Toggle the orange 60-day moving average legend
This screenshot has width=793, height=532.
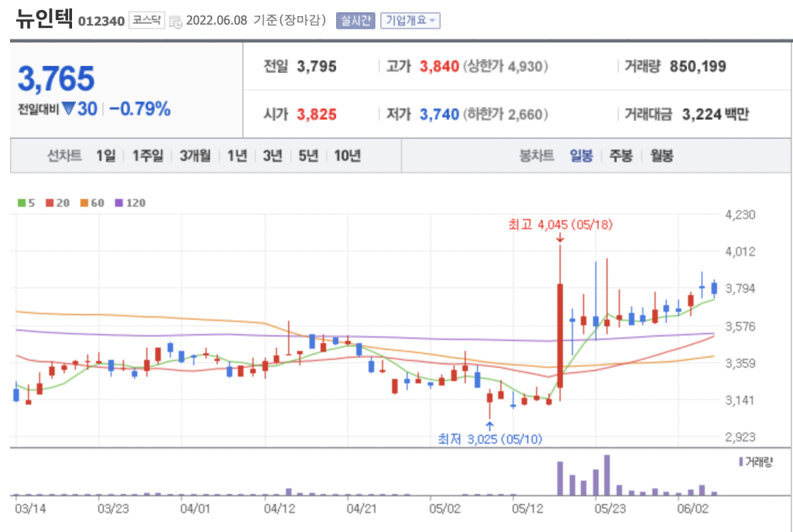click(x=91, y=203)
